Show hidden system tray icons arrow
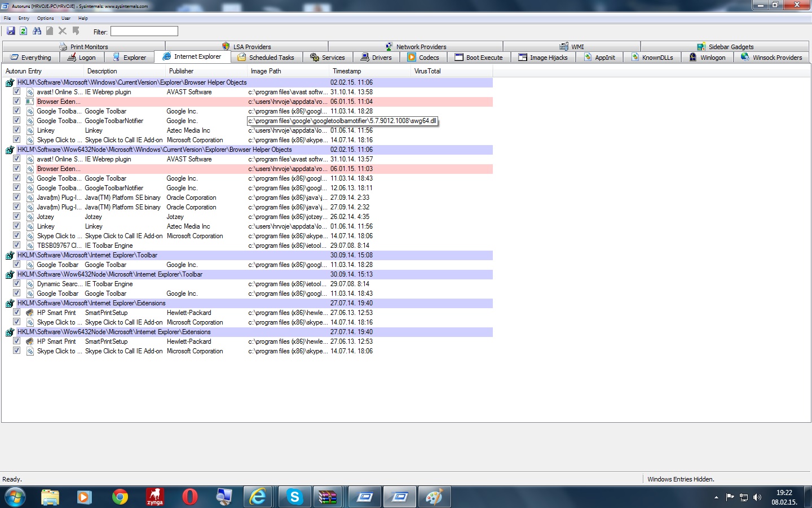Viewport: 812px width, 508px height. [716, 497]
